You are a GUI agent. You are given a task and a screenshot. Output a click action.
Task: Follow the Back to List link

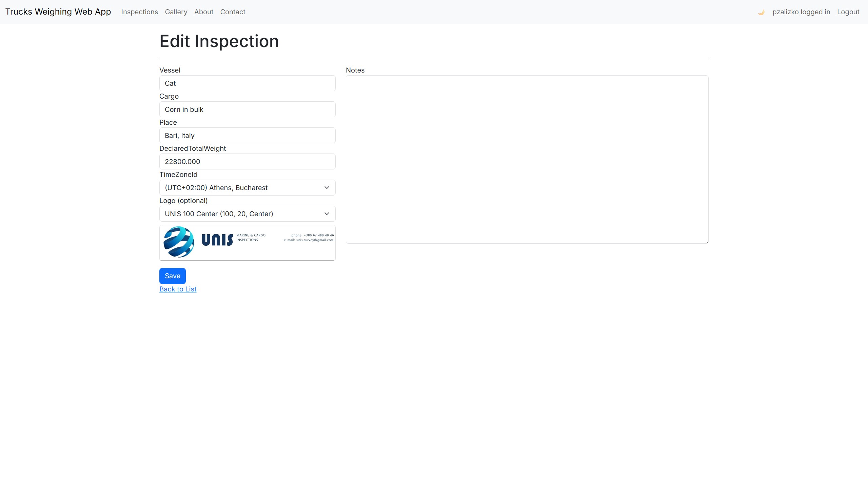pyautogui.click(x=178, y=289)
